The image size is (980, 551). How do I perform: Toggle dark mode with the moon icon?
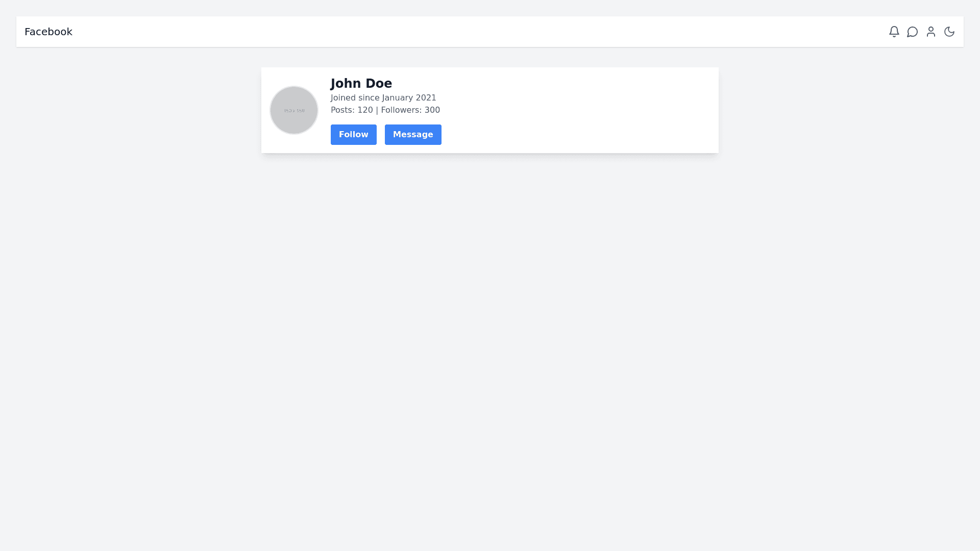949,32
